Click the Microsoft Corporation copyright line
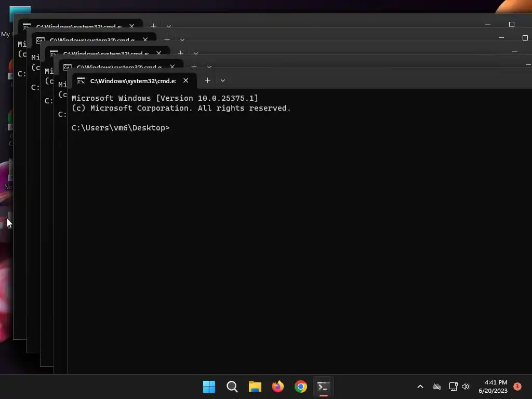The height and width of the screenshot is (399, 532). point(181,108)
